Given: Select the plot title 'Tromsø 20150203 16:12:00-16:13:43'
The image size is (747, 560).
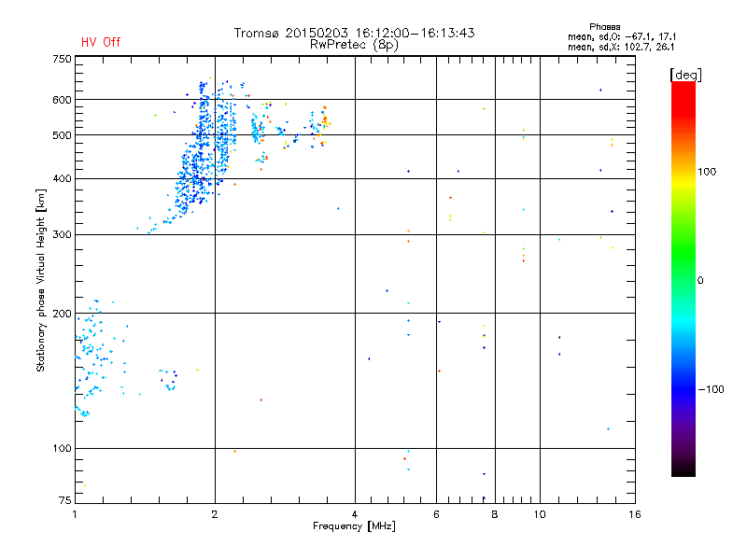Looking at the screenshot, I should pos(354,33).
